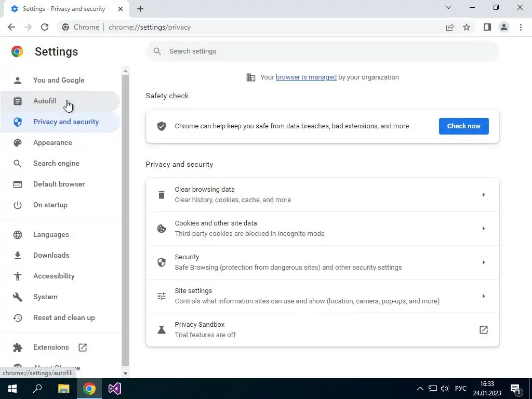Reload the settings page

coord(45,27)
